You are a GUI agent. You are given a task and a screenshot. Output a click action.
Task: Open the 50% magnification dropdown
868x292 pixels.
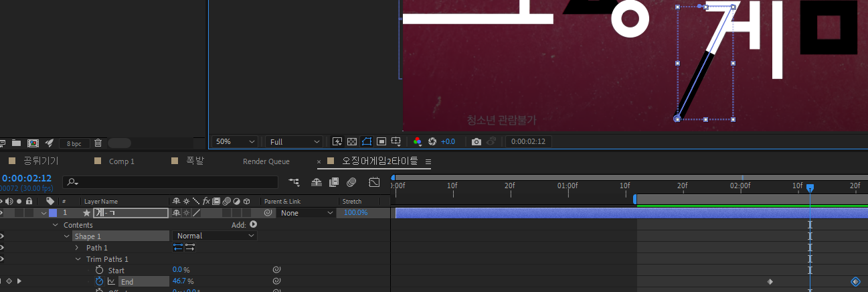point(236,142)
